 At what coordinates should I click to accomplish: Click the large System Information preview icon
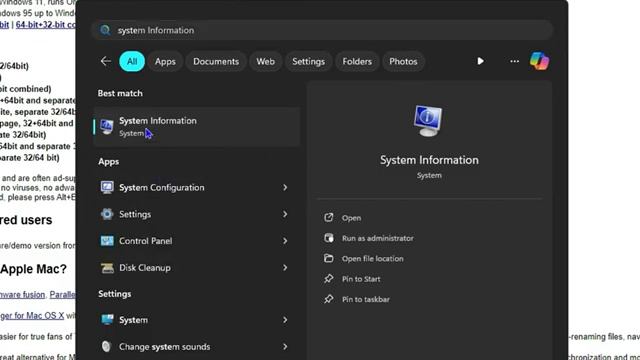427,120
